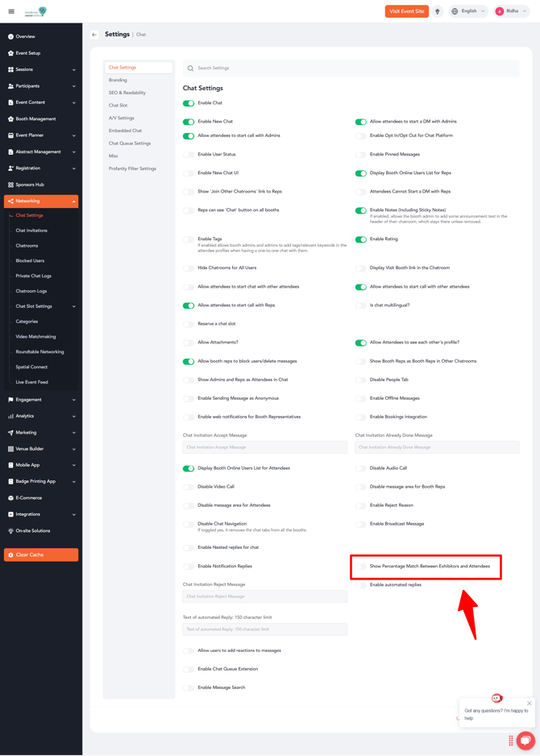The height and width of the screenshot is (756, 540).
Task: Click the Booth Management sidebar icon
Action: 10,118
